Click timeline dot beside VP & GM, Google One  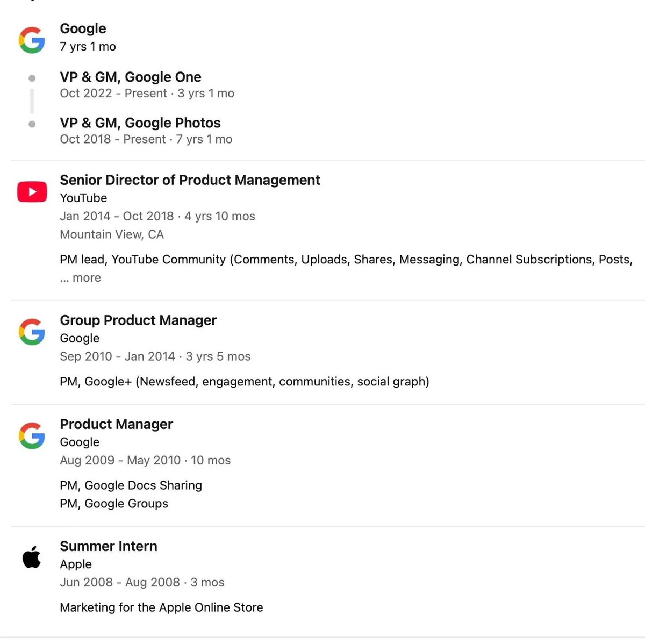click(32, 78)
